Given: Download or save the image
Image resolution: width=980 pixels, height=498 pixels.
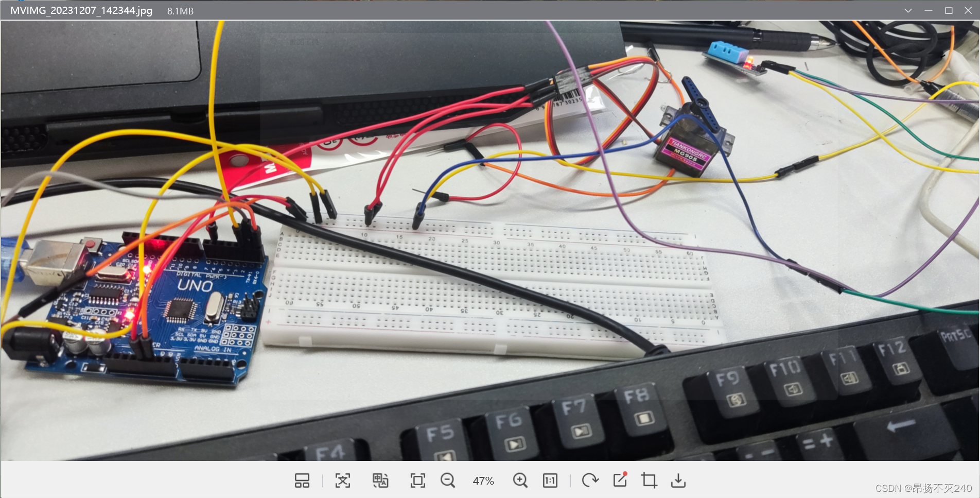Looking at the screenshot, I should coord(678,480).
